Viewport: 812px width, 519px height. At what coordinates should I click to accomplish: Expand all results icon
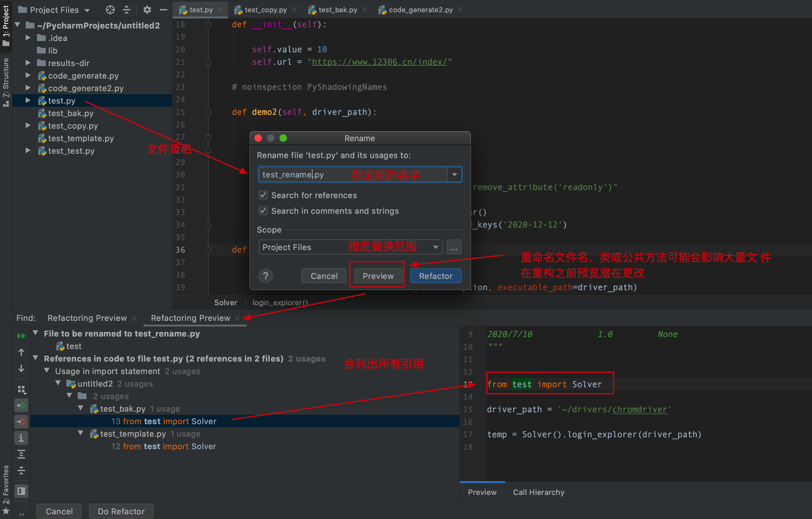coord(21,454)
